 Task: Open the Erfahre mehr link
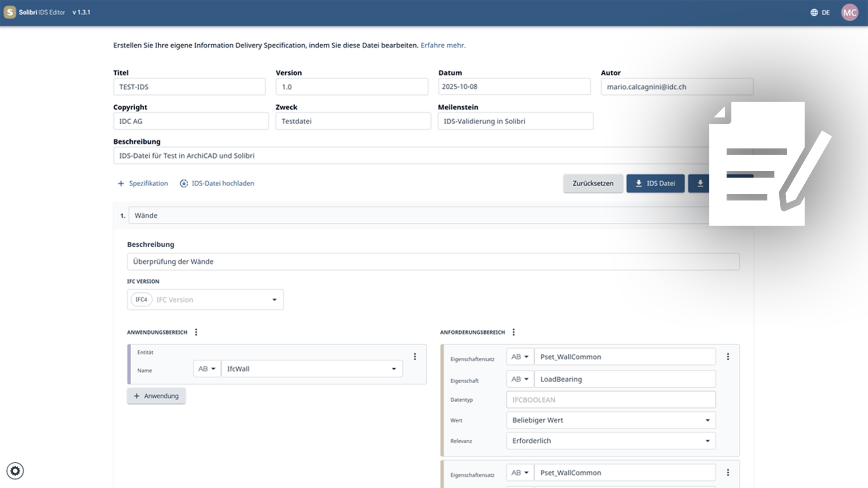click(x=443, y=45)
